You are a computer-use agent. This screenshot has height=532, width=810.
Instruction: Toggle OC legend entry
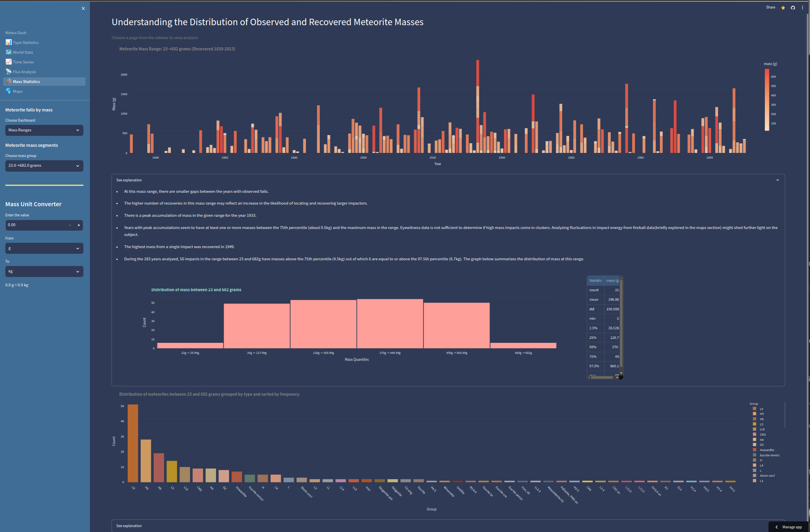click(758, 445)
